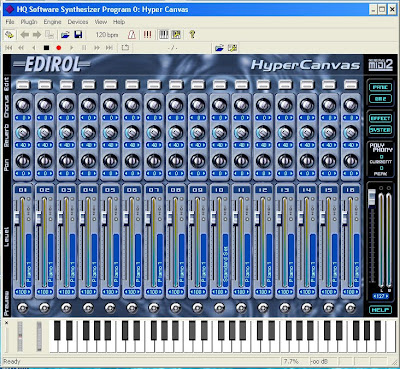Click the level fader handle of channel 01
The width and height of the screenshot is (400, 369).
[17, 217]
